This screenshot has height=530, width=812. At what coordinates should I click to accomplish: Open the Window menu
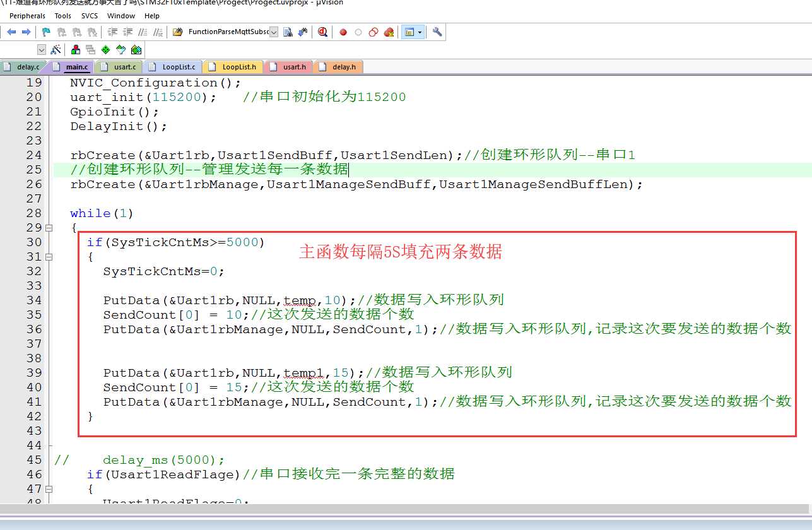[121, 16]
